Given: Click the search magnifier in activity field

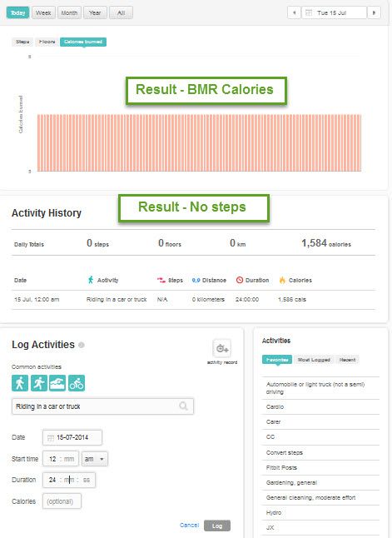Looking at the screenshot, I should (183, 406).
